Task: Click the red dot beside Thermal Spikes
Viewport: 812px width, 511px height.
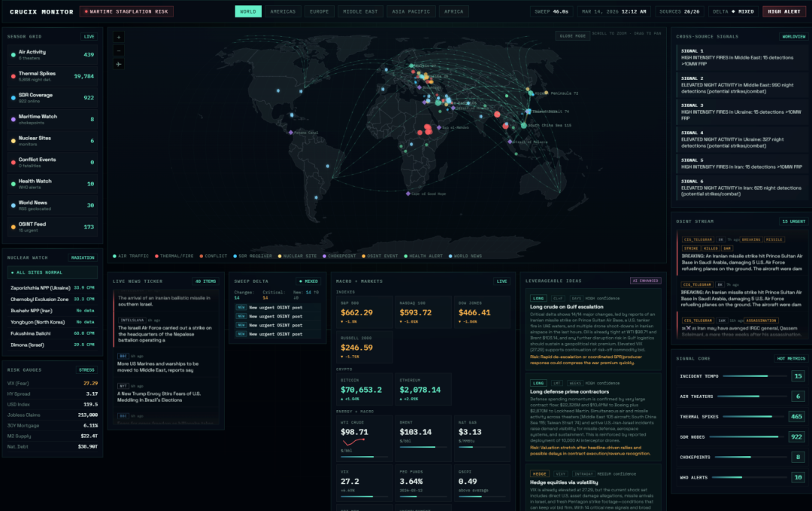Action: pyautogui.click(x=13, y=76)
